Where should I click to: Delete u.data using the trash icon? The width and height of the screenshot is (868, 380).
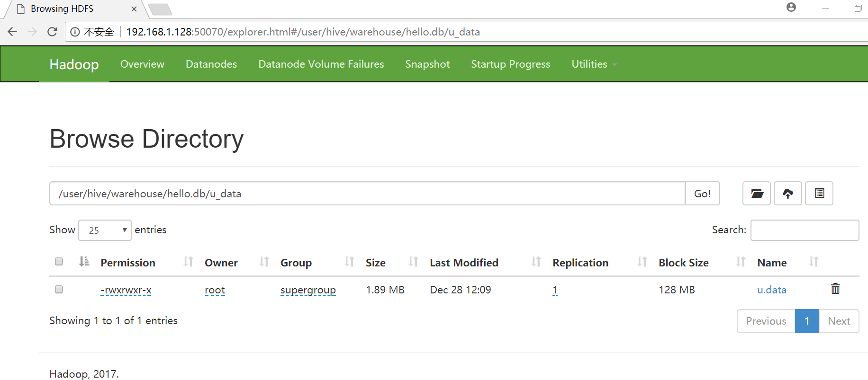pyautogui.click(x=835, y=289)
